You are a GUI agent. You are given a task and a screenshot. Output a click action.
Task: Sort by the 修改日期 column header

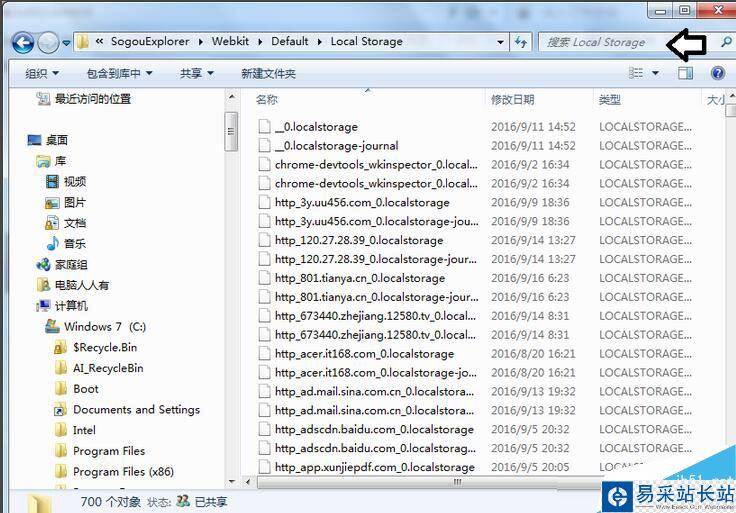[513, 100]
